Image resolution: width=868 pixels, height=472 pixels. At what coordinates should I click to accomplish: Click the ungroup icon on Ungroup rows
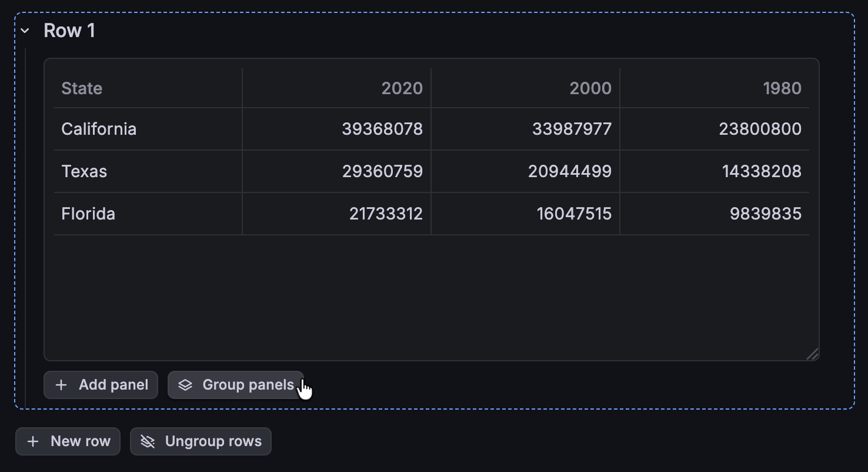pos(148,441)
